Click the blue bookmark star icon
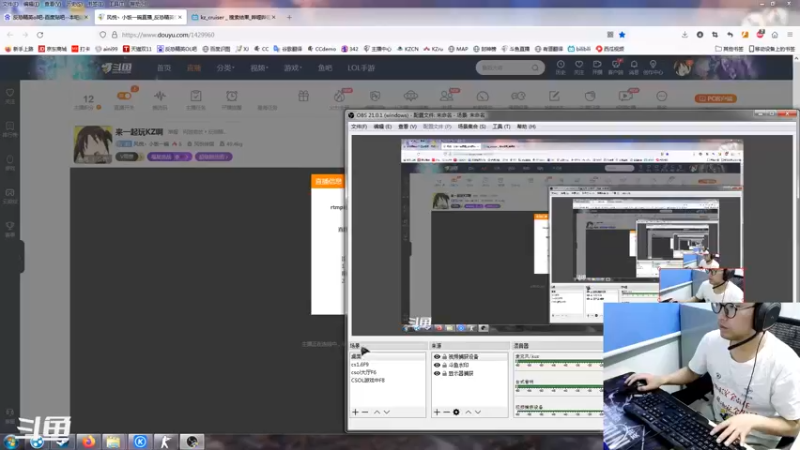Image resolution: width=800 pixels, height=450 pixels. click(622, 35)
